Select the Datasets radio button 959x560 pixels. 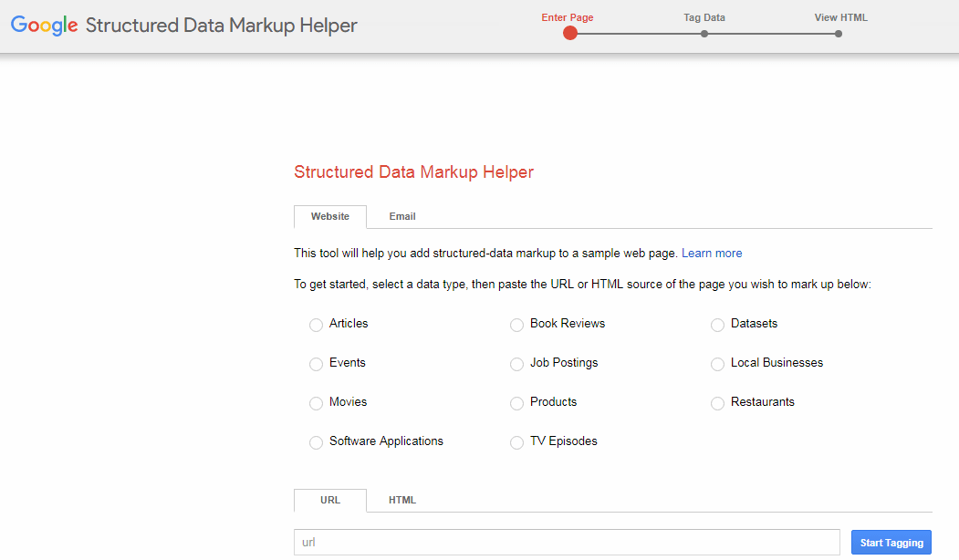(718, 325)
